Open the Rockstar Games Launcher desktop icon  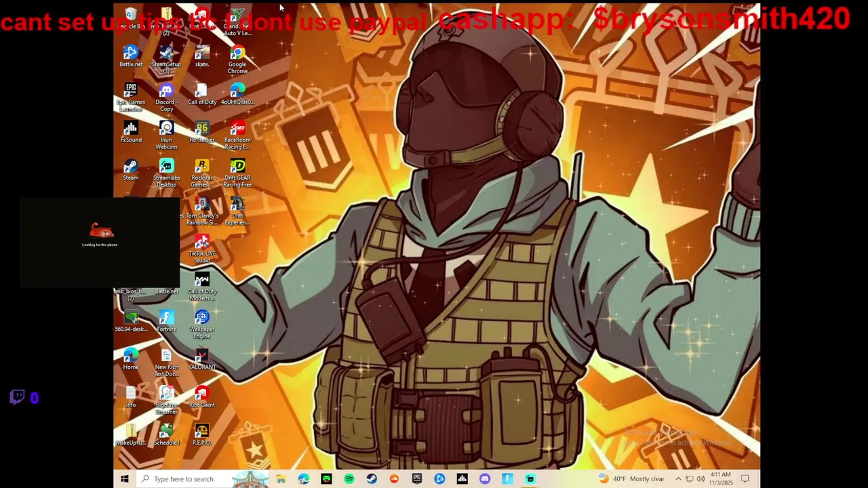point(201,174)
